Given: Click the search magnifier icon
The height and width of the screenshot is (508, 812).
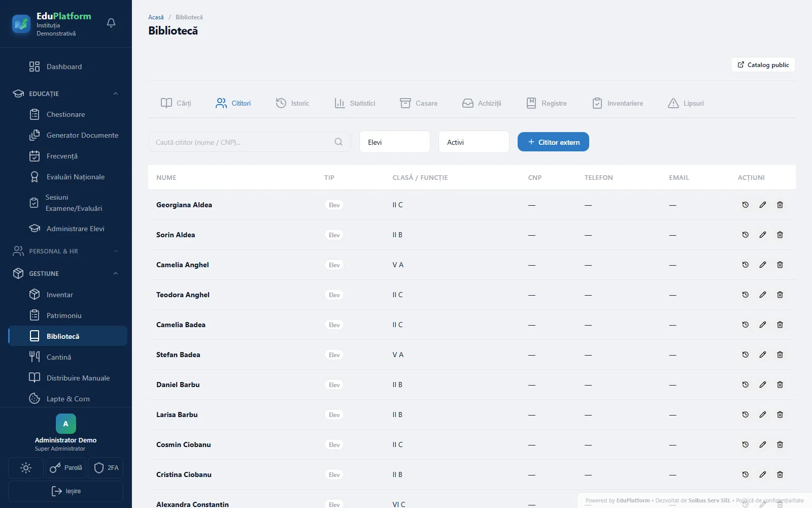Looking at the screenshot, I should coord(339,142).
